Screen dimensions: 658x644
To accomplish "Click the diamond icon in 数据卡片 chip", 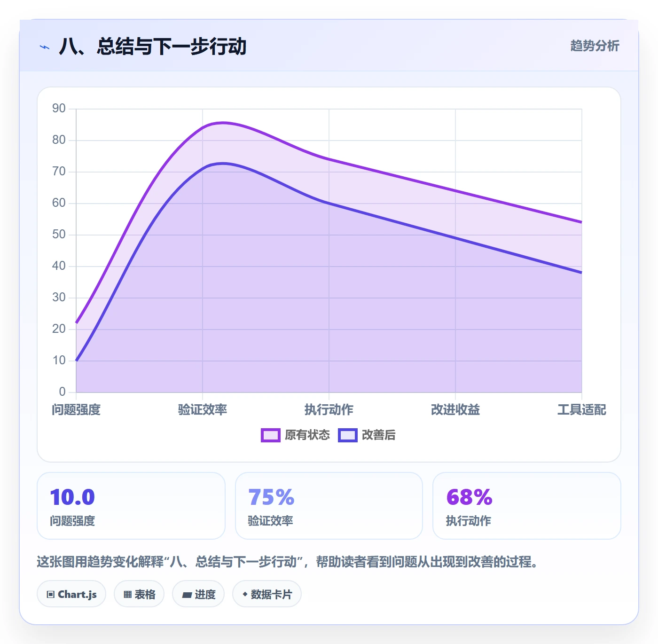I will 245,594.
